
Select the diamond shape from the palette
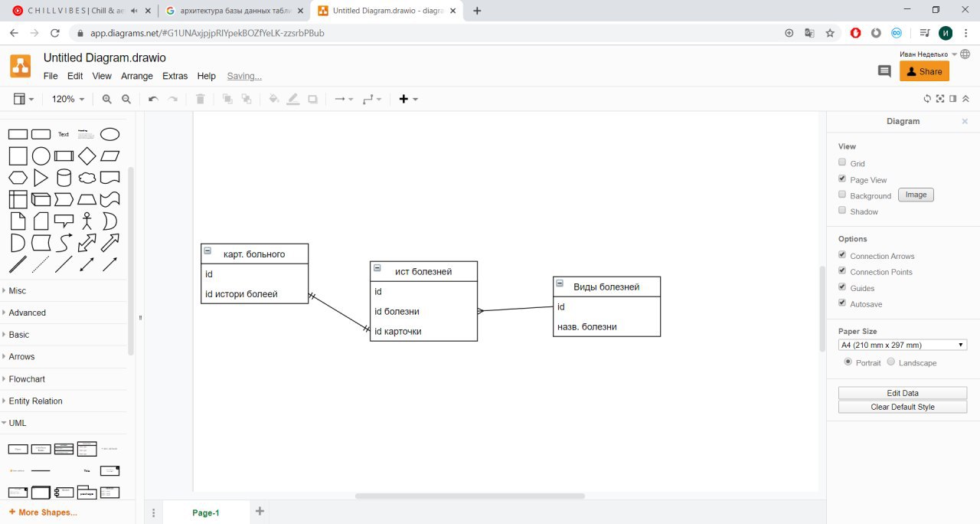pyautogui.click(x=87, y=156)
